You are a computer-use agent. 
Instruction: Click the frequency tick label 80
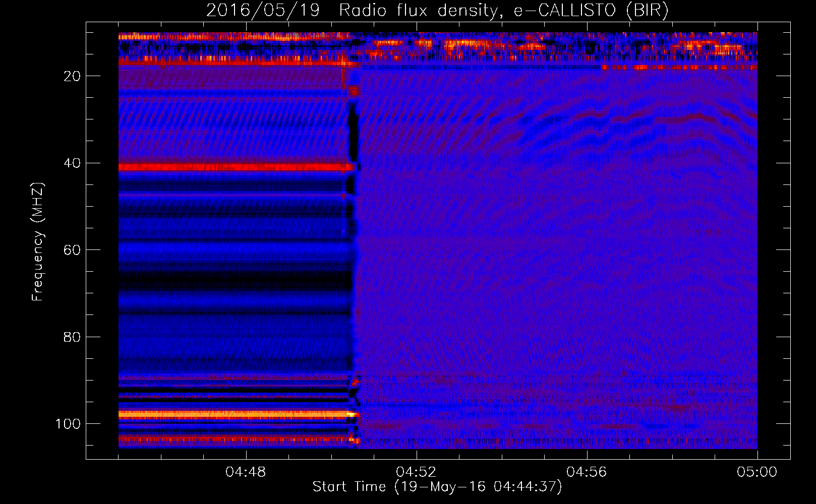(x=72, y=337)
